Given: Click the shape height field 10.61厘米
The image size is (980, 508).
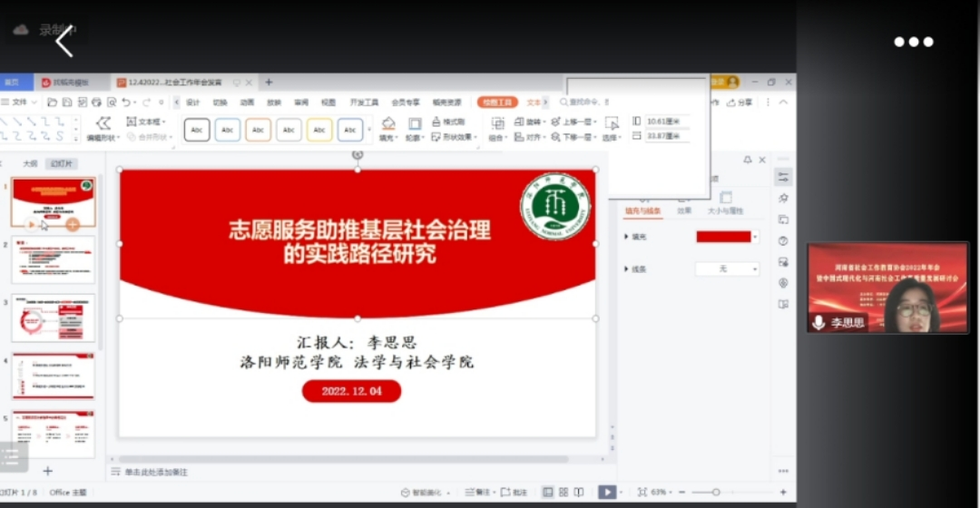Looking at the screenshot, I should pyautogui.click(x=666, y=122).
